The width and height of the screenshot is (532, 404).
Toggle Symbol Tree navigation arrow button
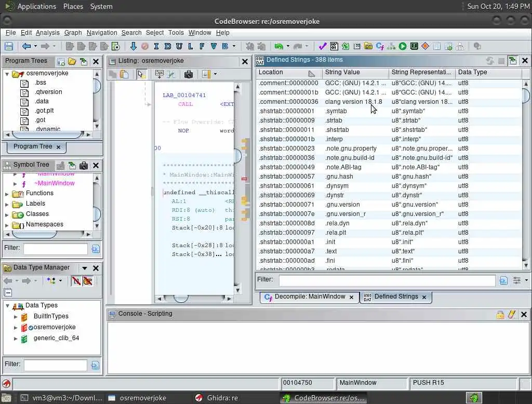[x=72, y=165]
